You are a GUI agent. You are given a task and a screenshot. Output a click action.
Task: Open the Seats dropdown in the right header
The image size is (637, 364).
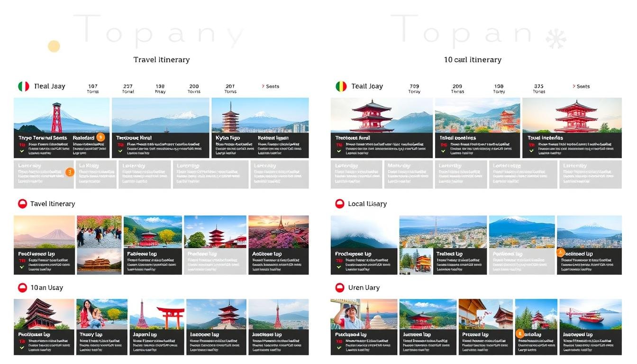582,86
